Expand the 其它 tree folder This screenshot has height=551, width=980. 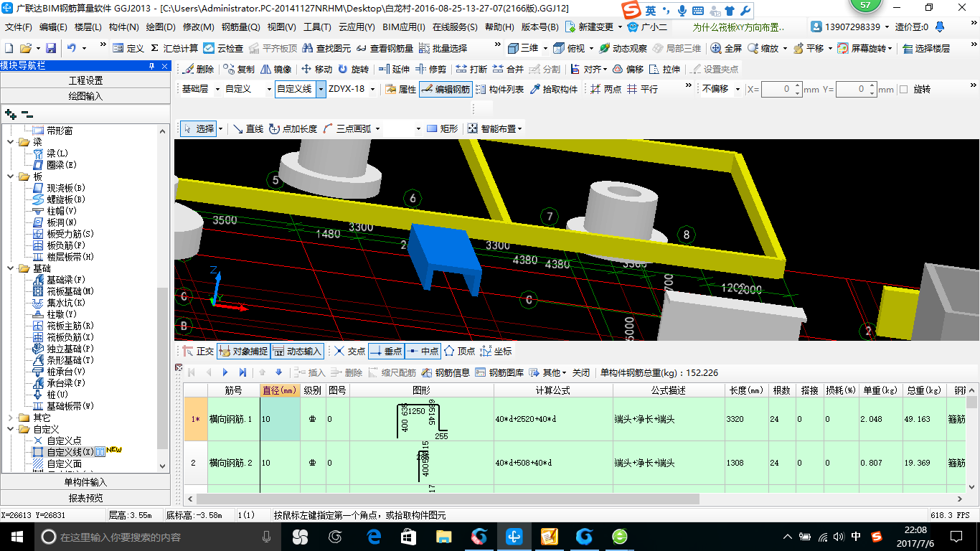(11, 418)
